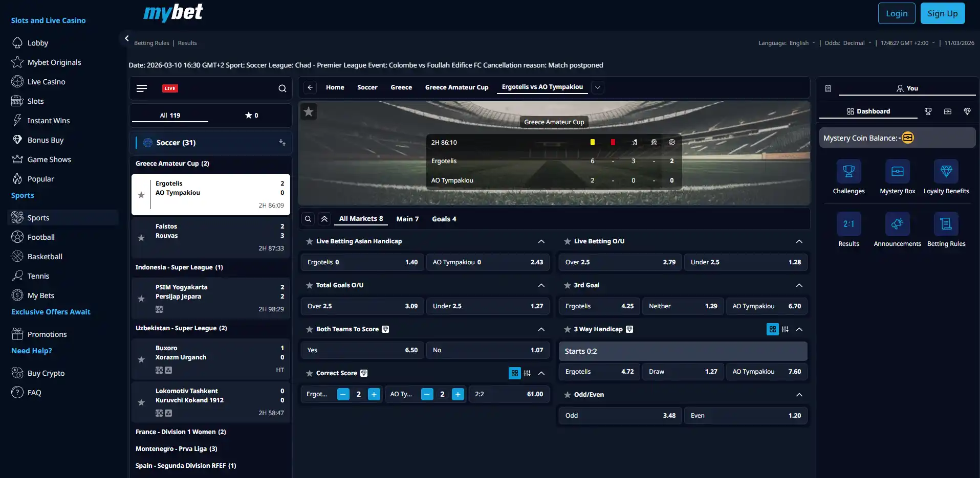This screenshot has height=478, width=980.
Task: Collapse the Odd/Even market
Action: tap(799, 395)
